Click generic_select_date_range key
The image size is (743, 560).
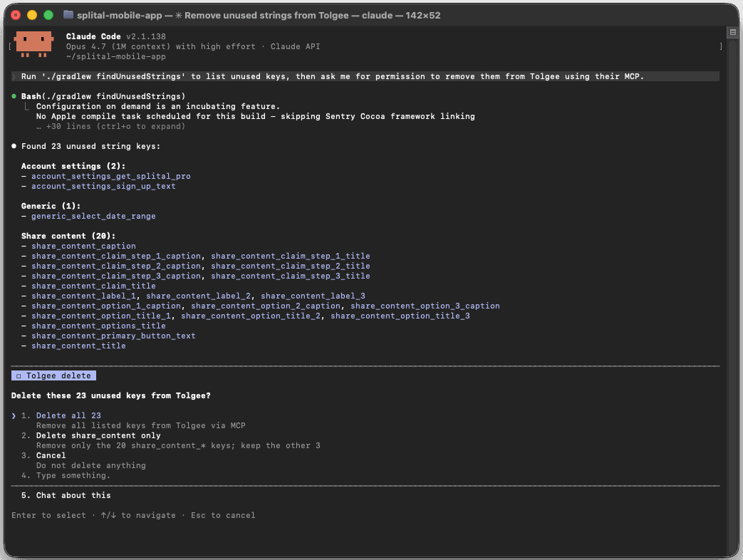pyautogui.click(x=93, y=216)
